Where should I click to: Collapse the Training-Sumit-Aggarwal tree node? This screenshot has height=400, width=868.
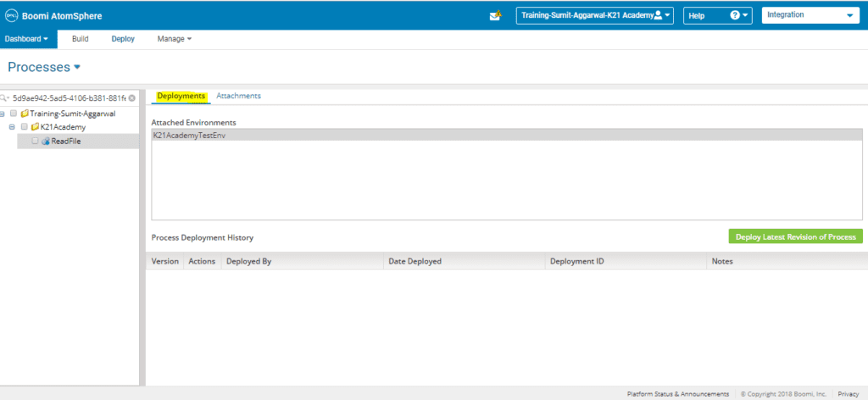pyautogui.click(x=3, y=114)
